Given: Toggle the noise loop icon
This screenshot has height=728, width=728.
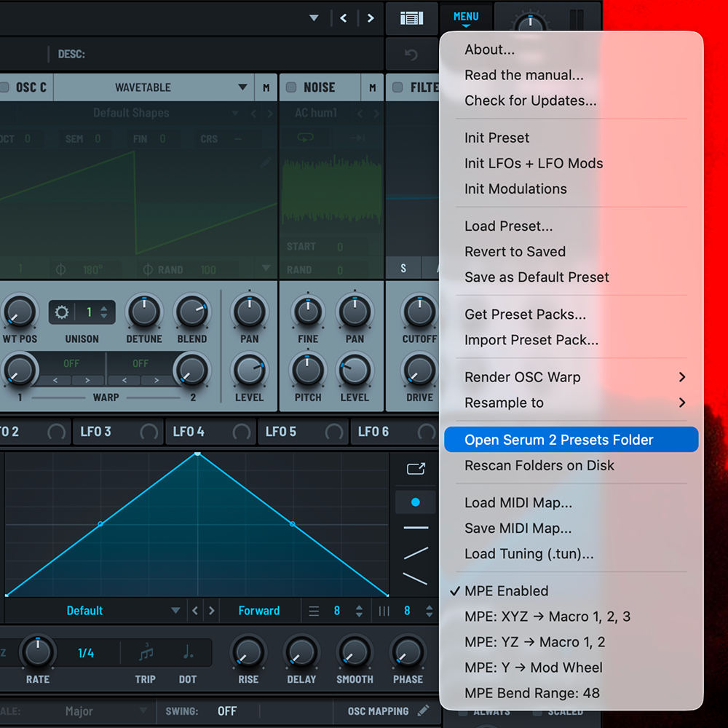Looking at the screenshot, I should (305, 138).
